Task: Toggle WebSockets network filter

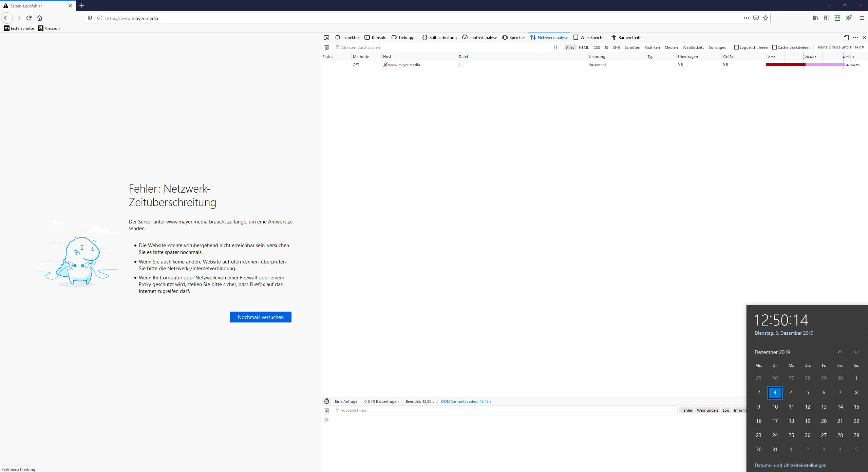Action: [693, 47]
